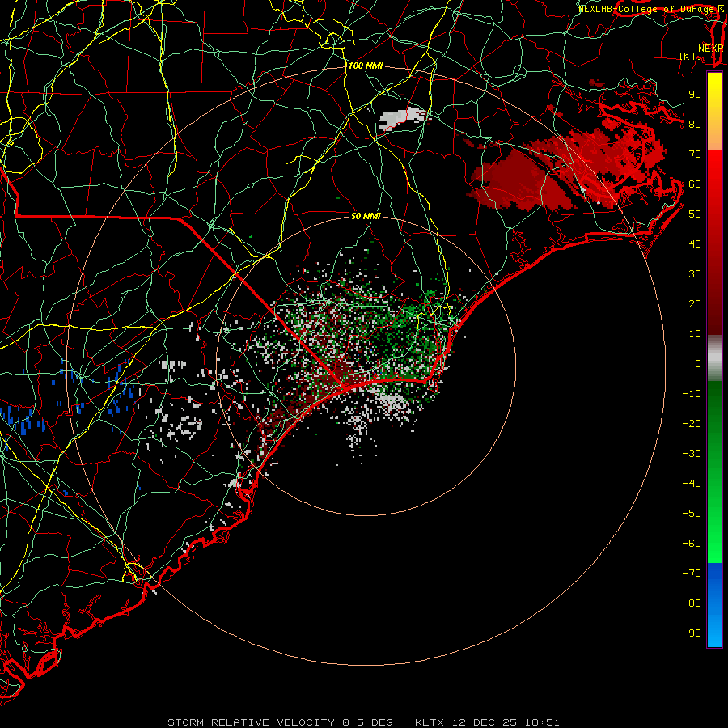
Task: Click the "100 NMI" range ring label
Action: tap(366, 66)
